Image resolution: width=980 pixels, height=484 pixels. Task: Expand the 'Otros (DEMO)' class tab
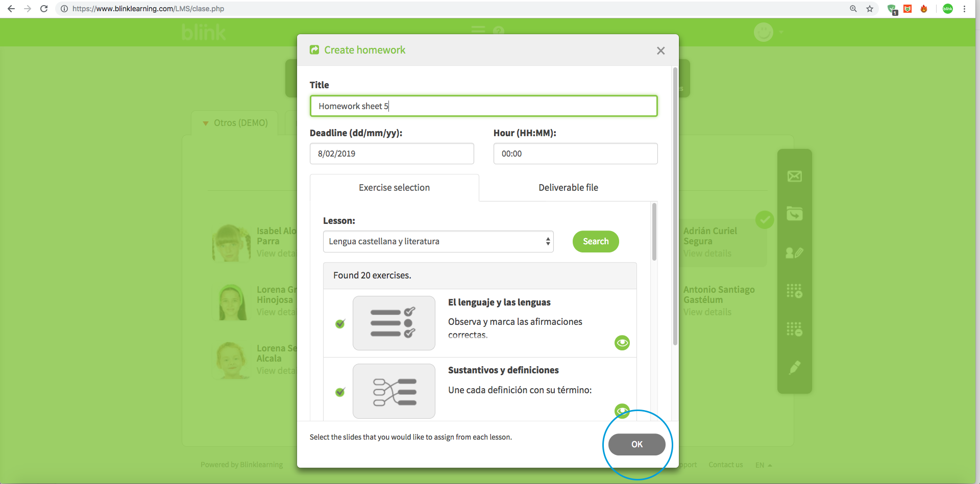(235, 123)
